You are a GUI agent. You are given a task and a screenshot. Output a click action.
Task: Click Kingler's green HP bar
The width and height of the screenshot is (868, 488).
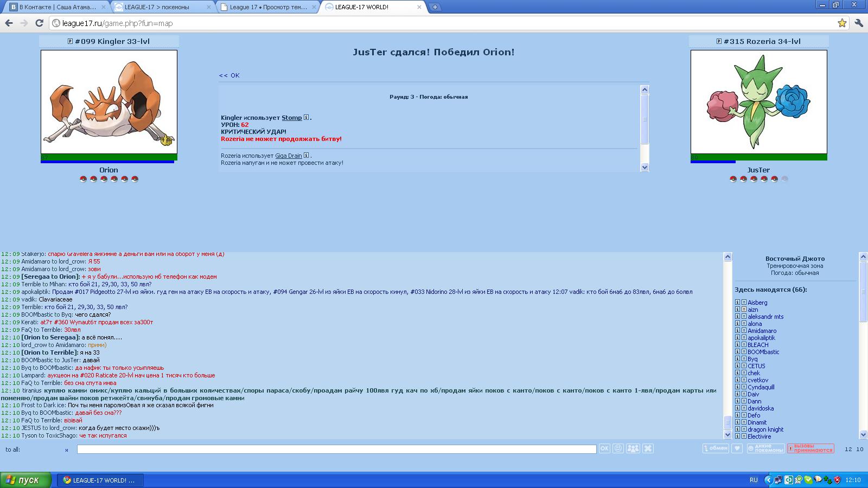(x=109, y=157)
